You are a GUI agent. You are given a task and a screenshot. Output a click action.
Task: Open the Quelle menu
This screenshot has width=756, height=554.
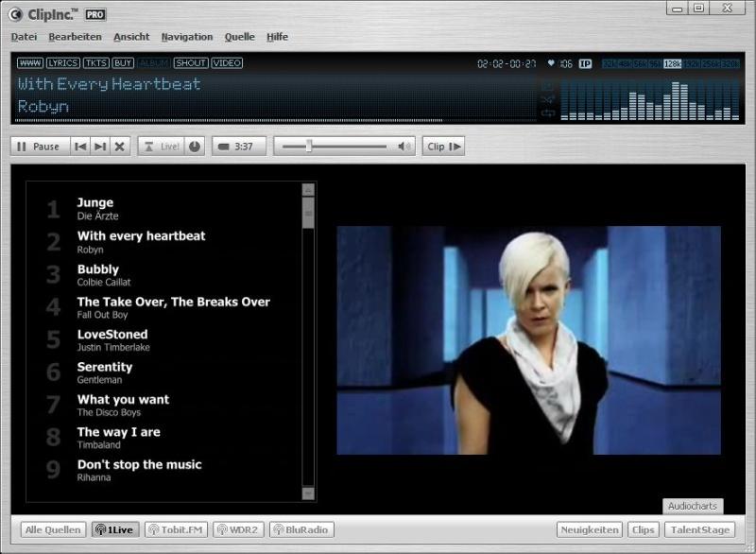239,37
